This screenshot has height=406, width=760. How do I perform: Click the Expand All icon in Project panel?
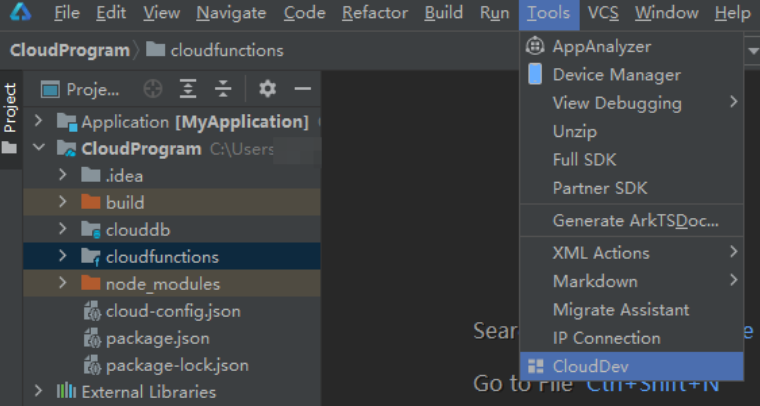188,89
